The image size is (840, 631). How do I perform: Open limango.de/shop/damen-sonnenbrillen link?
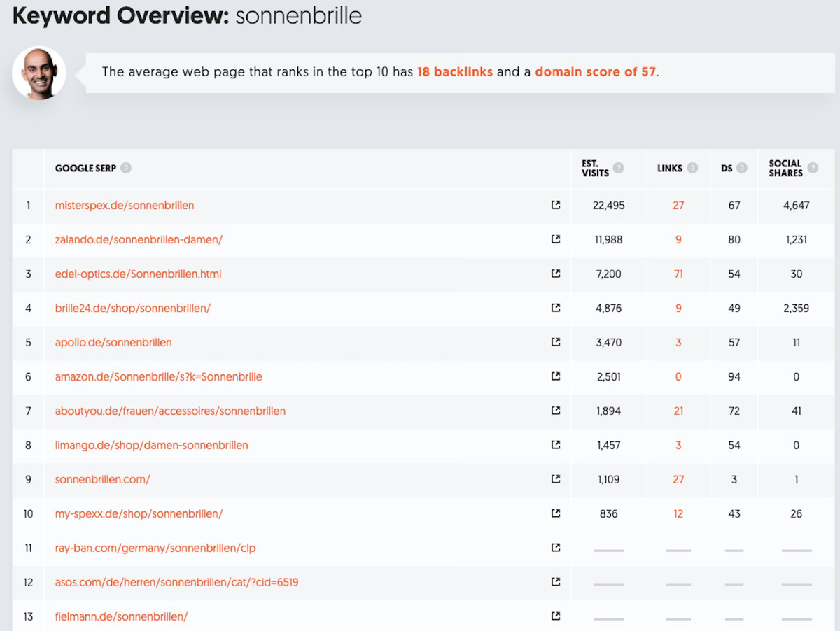[152, 446]
